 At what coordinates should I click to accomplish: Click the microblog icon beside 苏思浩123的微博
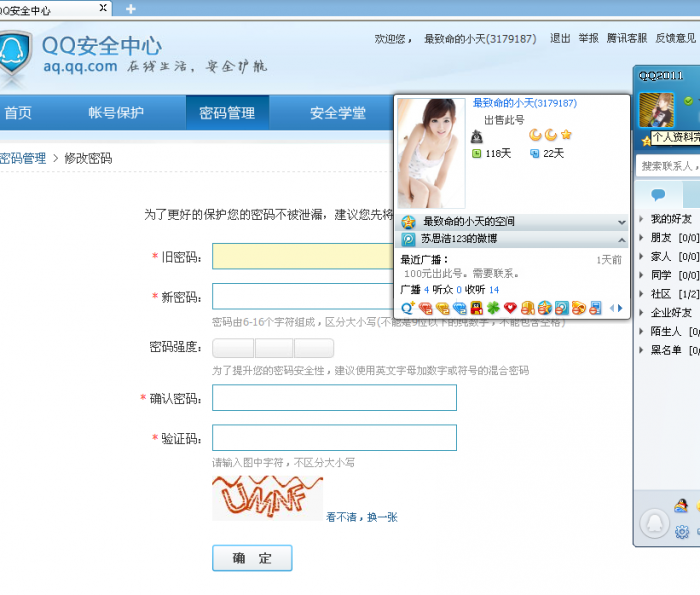(x=408, y=239)
